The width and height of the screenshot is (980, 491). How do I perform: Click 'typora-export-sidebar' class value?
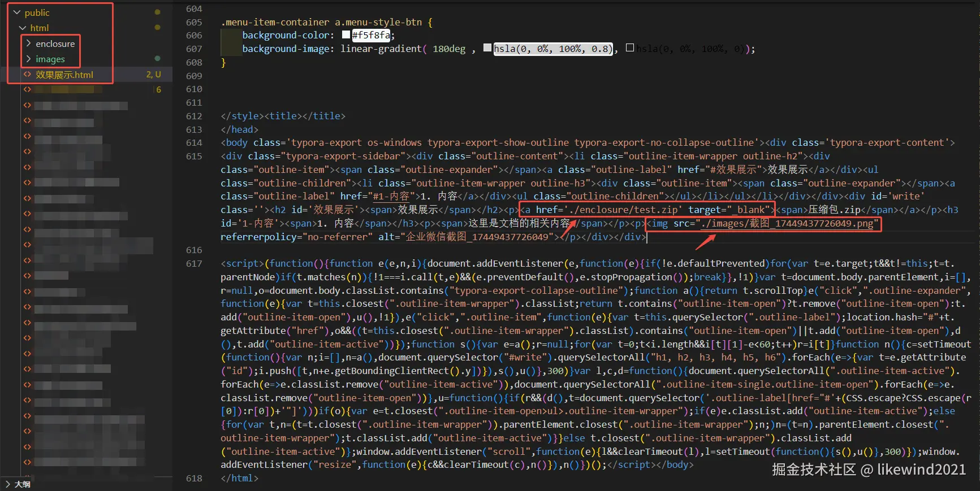click(x=343, y=156)
